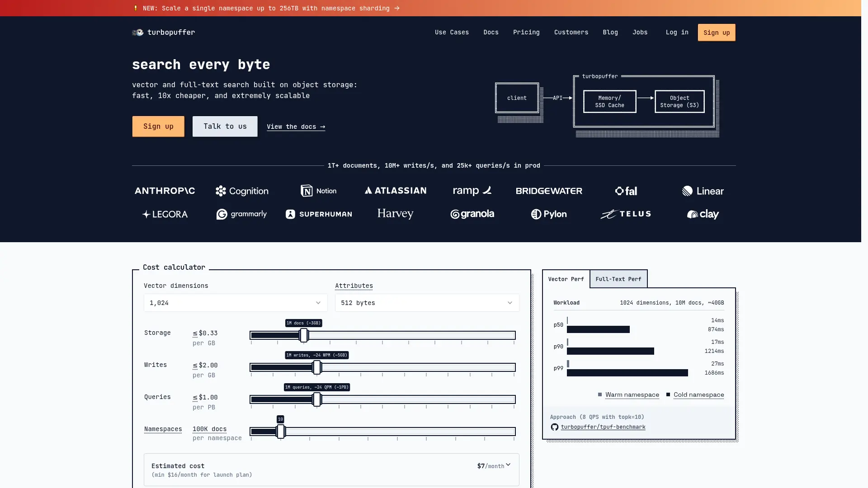Click the Storage slider handle
This screenshot has height=488, width=868.
click(x=304, y=335)
